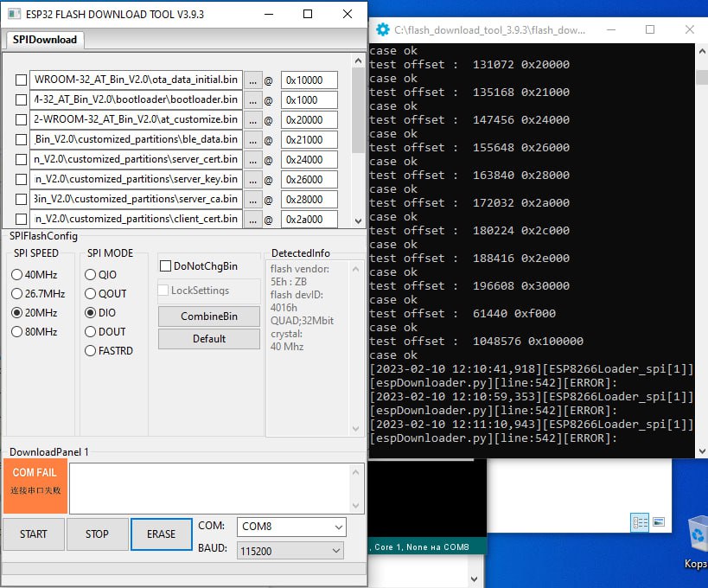This screenshot has width=708, height=588.
Task: Click the background window scroll down chevron
Action: click(x=474, y=578)
